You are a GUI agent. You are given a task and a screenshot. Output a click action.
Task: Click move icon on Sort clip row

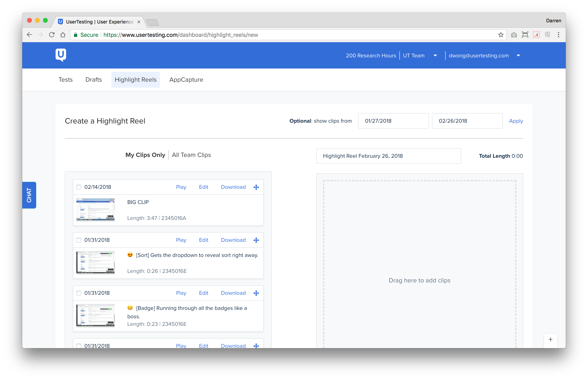point(256,240)
